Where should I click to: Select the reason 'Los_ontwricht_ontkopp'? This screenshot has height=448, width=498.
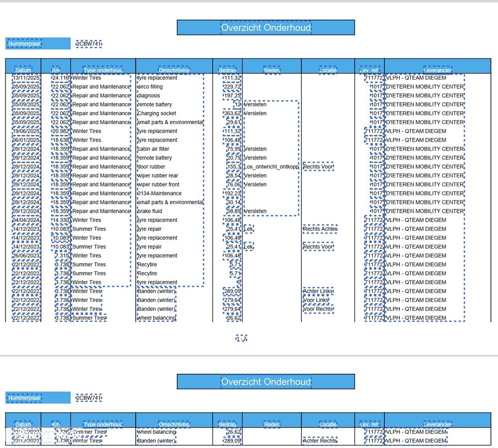(271, 167)
